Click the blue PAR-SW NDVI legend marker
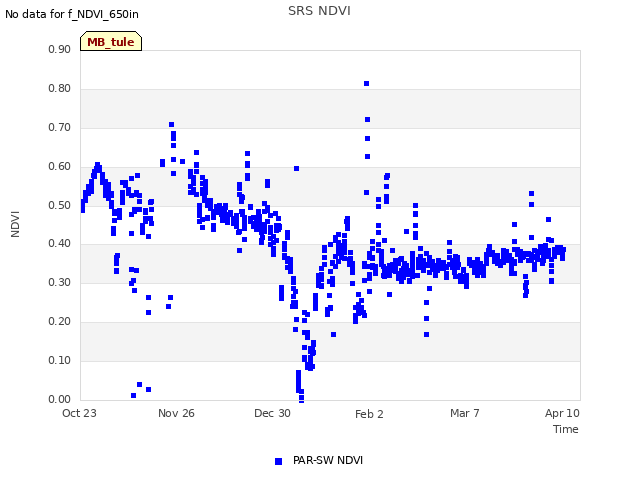This screenshot has height=480, width=640. pyautogui.click(x=278, y=461)
